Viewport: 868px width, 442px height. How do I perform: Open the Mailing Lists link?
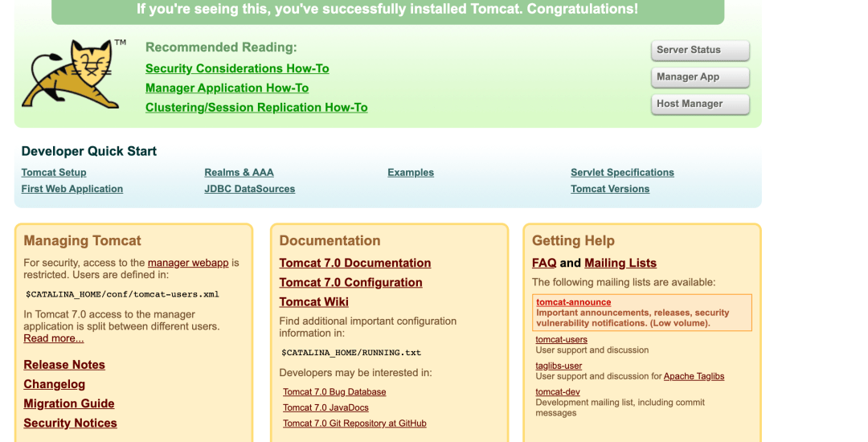tap(620, 263)
